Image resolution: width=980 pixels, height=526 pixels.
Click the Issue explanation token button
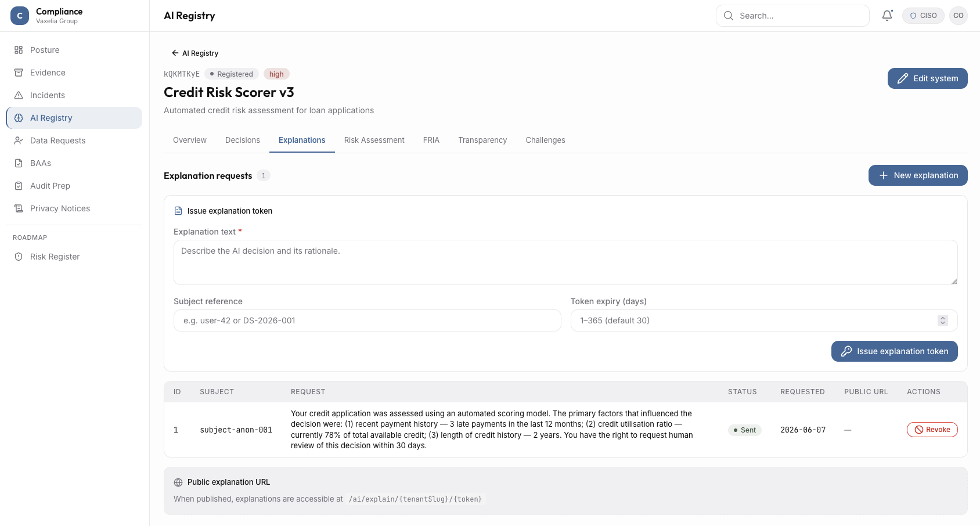coord(894,351)
